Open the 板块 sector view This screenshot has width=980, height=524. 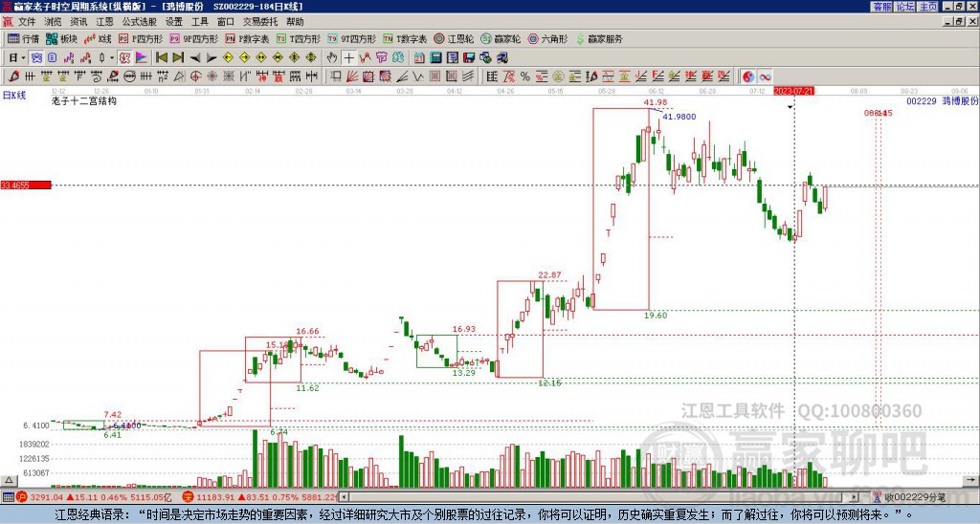click(62, 38)
